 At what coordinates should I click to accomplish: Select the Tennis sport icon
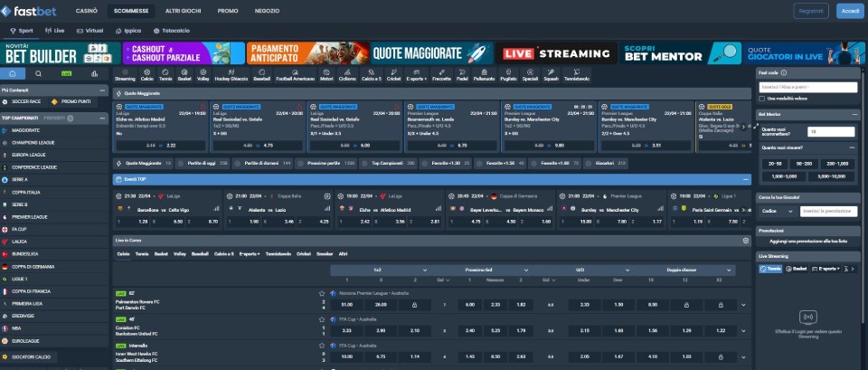pos(165,75)
